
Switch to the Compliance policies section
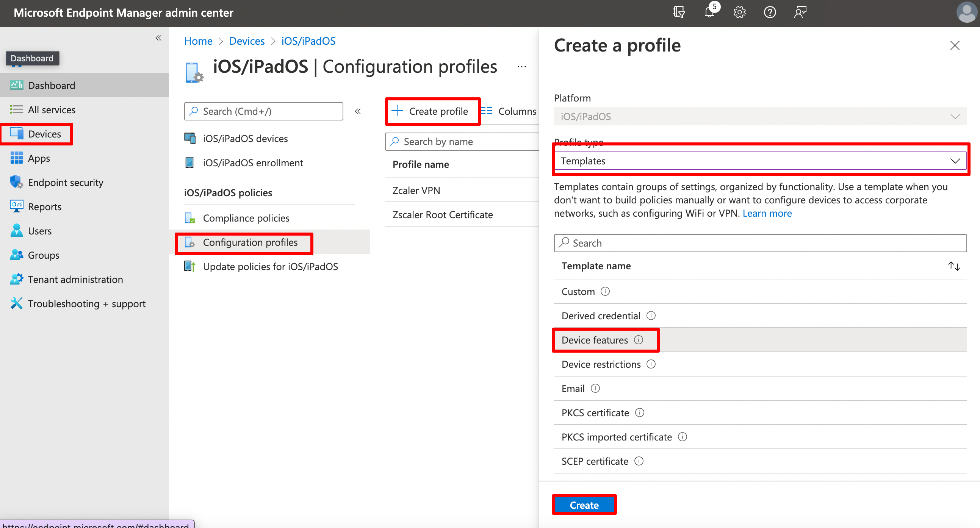(246, 218)
